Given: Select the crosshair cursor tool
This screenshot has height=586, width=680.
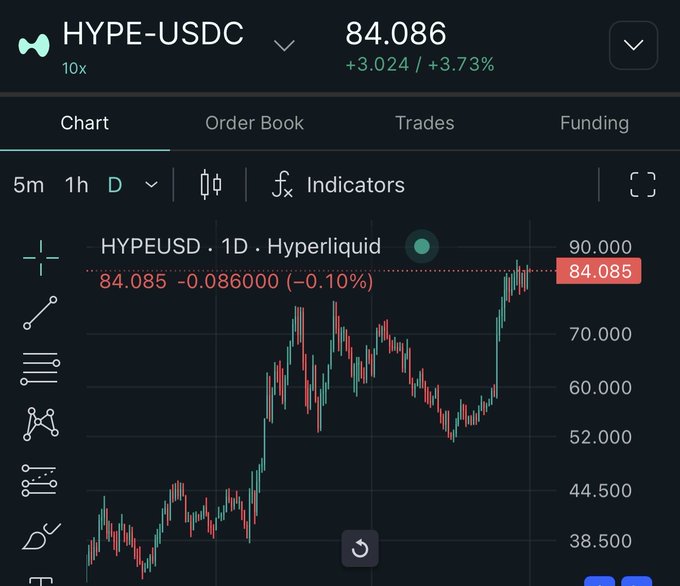Looking at the screenshot, I should [x=41, y=258].
